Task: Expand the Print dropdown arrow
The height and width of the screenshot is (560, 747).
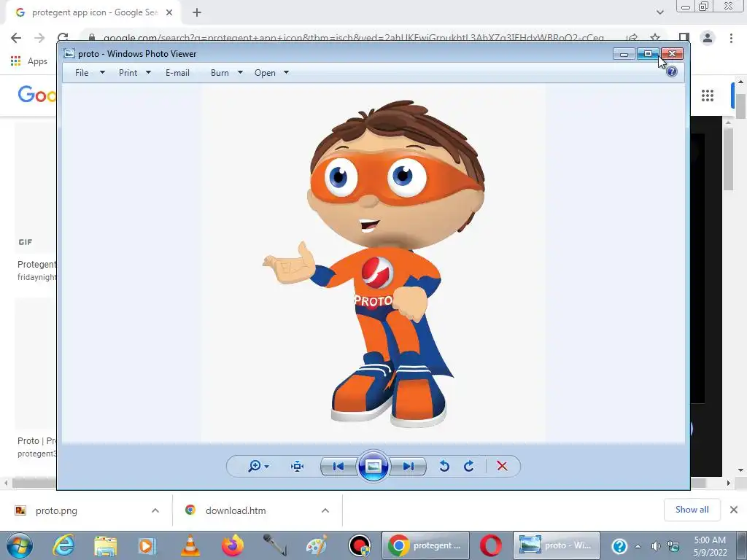Action: point(148,72)
